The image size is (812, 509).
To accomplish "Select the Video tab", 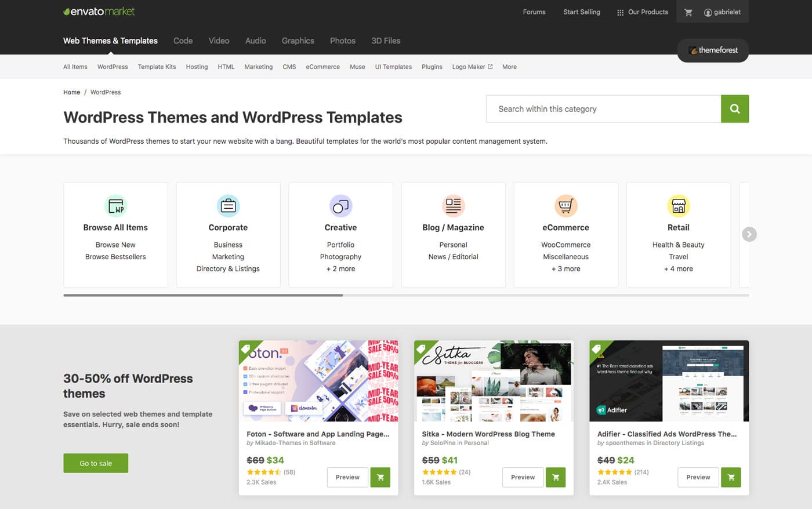I will tap(219, 41).
